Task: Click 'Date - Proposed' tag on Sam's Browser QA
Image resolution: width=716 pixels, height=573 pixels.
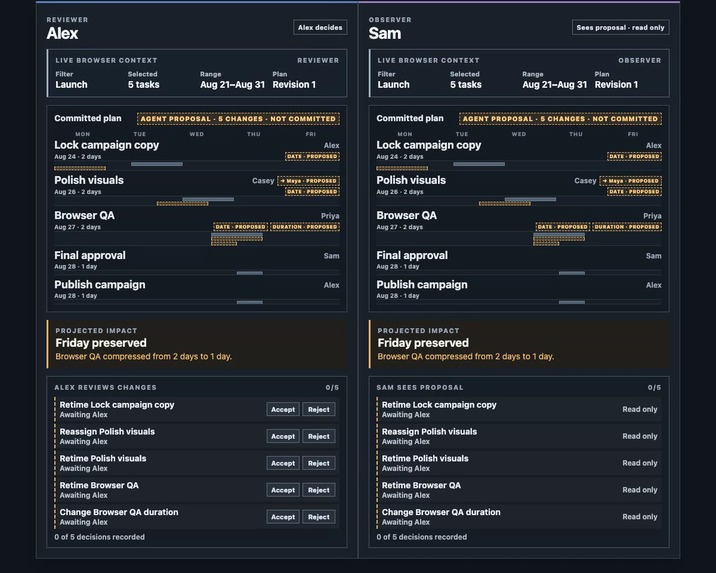Action: [563, 227]
